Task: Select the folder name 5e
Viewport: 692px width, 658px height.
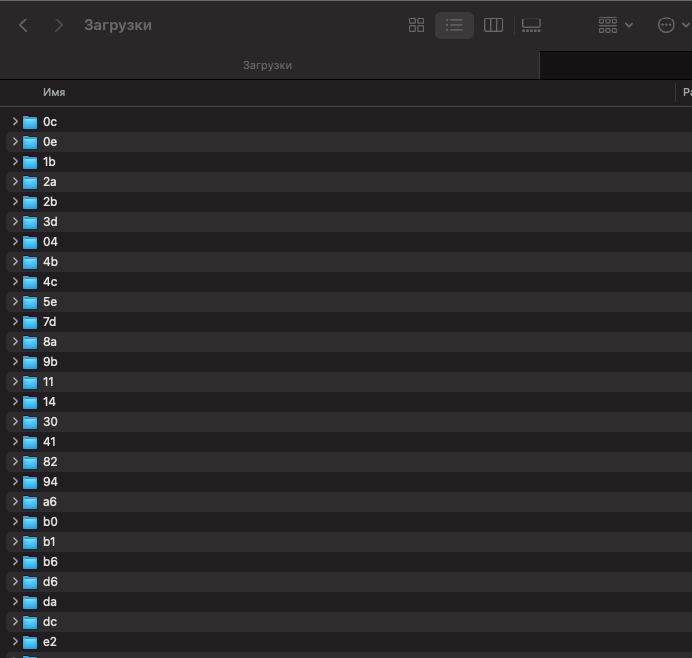Action: pyautogui.click(x=50, y=302)
